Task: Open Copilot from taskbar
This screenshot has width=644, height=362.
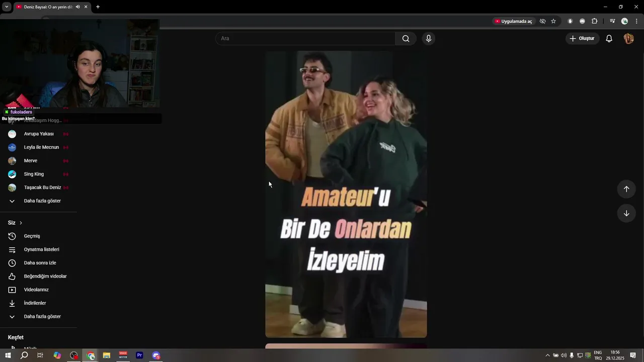Action: 57,355
